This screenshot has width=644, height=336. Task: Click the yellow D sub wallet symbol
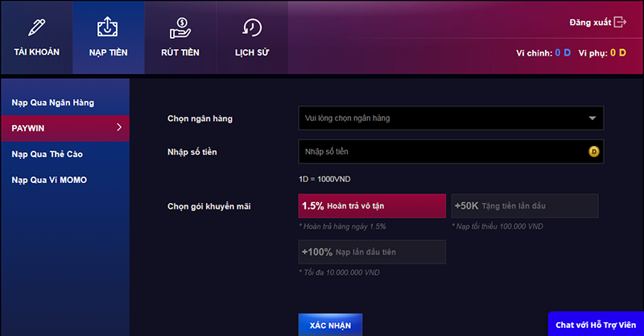pos(622,52)
